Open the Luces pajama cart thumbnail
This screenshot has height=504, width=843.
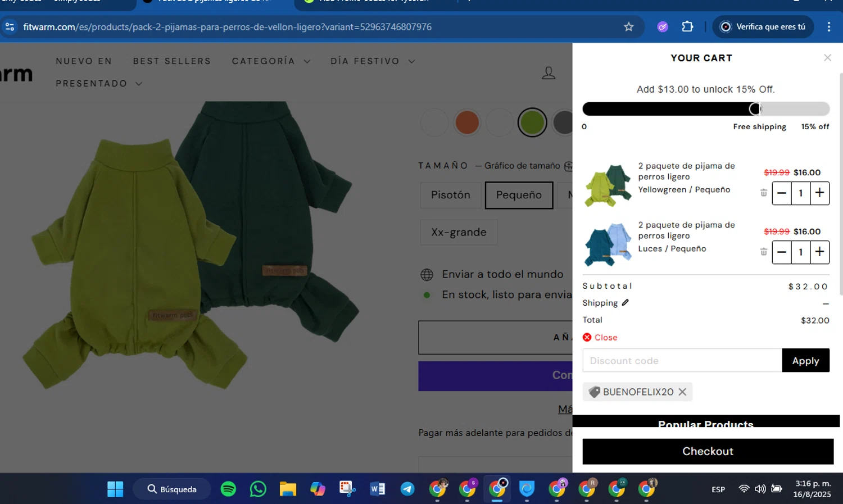608,244
